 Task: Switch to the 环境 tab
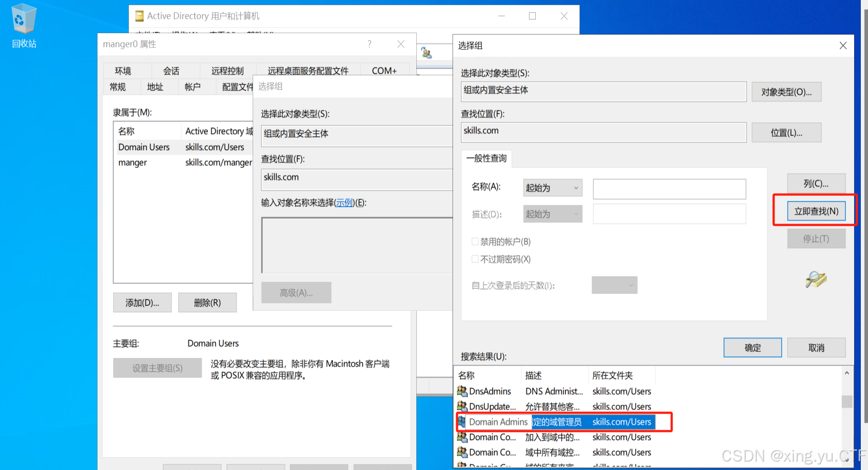[123, 71]
